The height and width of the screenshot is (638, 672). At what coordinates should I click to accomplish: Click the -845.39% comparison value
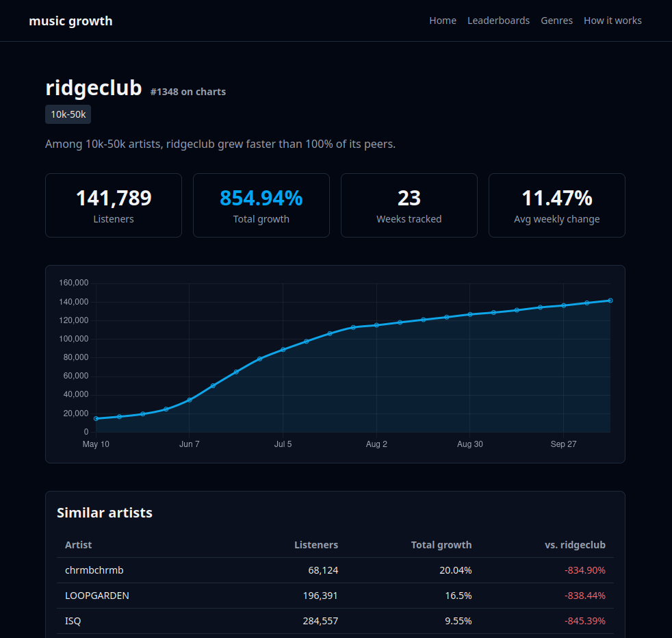585,621
